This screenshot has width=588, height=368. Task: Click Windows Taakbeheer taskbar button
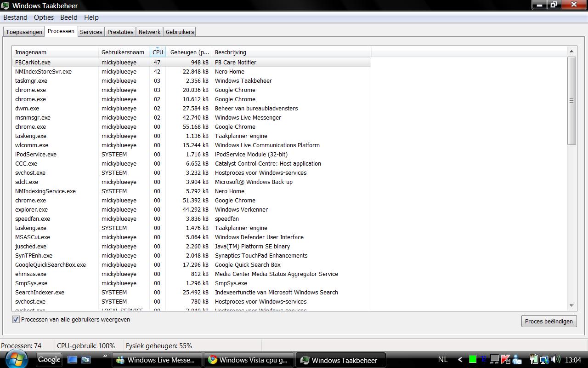(x=340, y=360)
